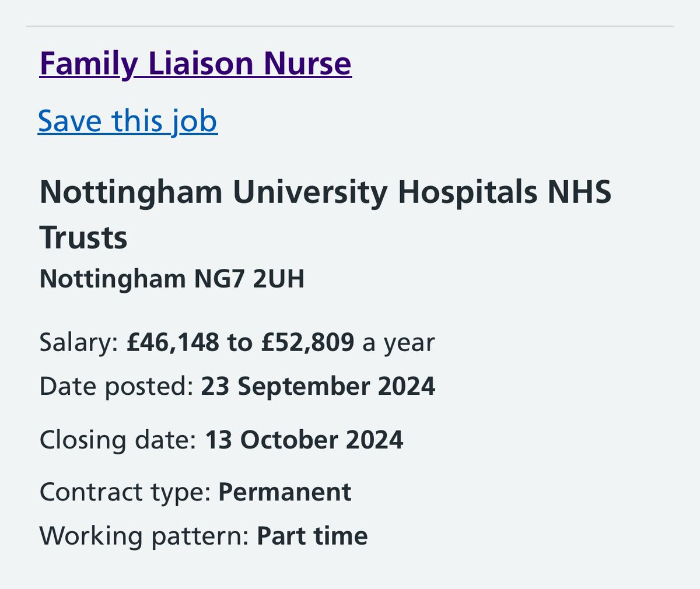The height and width of the screenshot is (589, 700).
Task: Select the £52,809 upper salary figure
Action: [307, 342]
